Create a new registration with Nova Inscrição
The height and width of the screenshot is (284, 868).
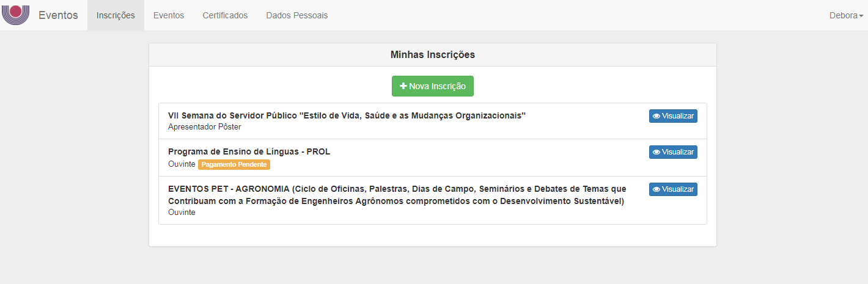[x=433, y=86]
